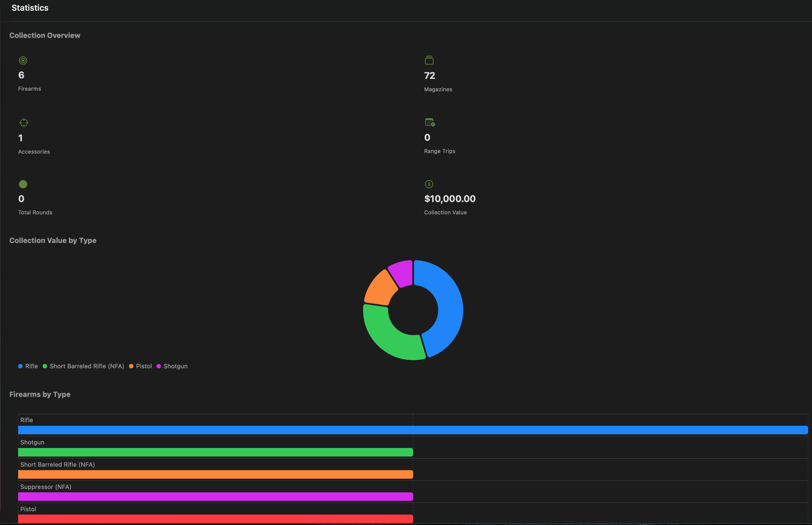Select the Suppressor (NFA) row label
The image size is (812, 525).
pyautogui.click(x=46, y=487)
